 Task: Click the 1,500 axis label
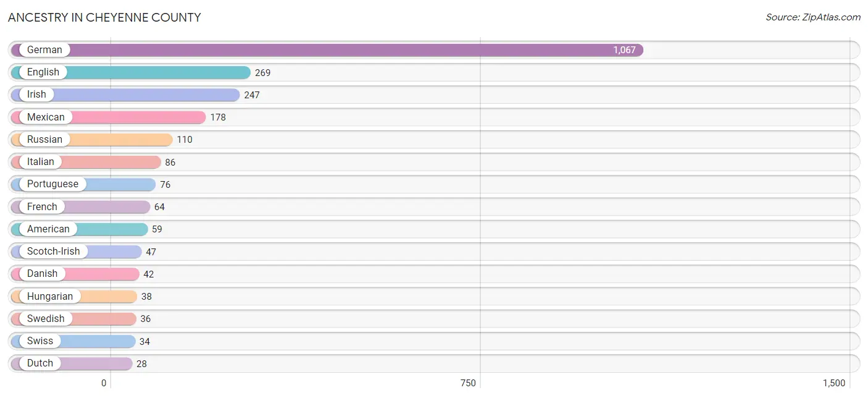pyautogui.click(x=834, y=383)
